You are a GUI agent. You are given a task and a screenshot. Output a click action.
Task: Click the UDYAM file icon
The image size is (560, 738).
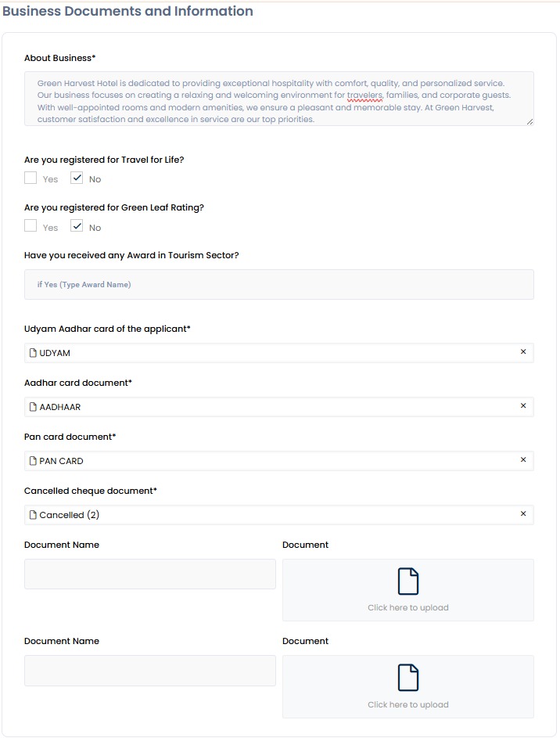tap(33, 353)
